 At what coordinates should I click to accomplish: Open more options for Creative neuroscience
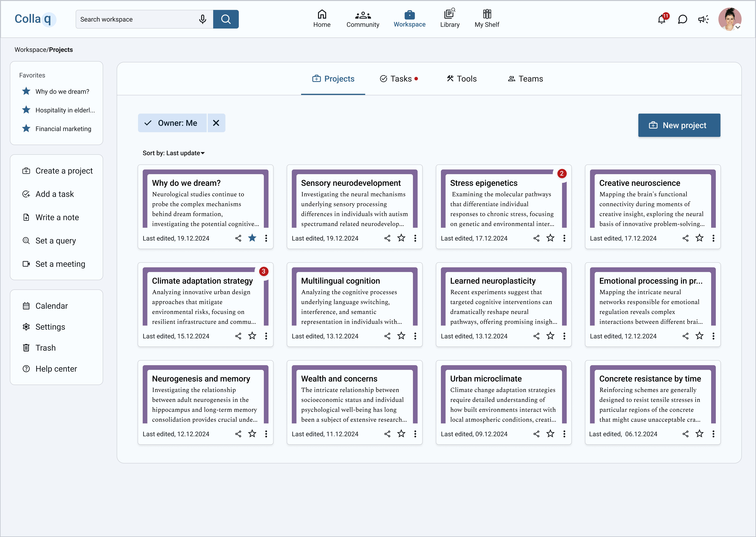point(713,238)
